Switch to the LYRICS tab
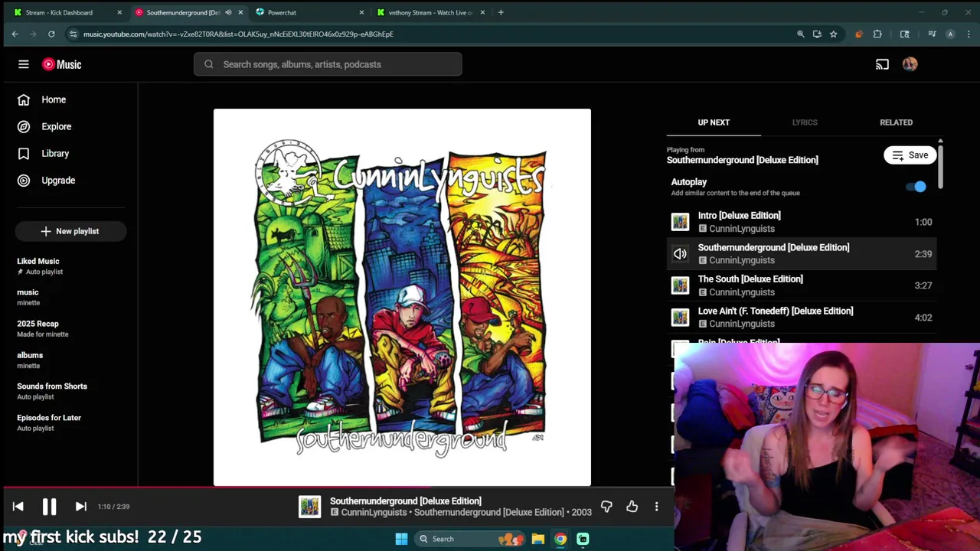Image resolution: width=980 pixels, height=551 pixels. [x=805, y=122]
